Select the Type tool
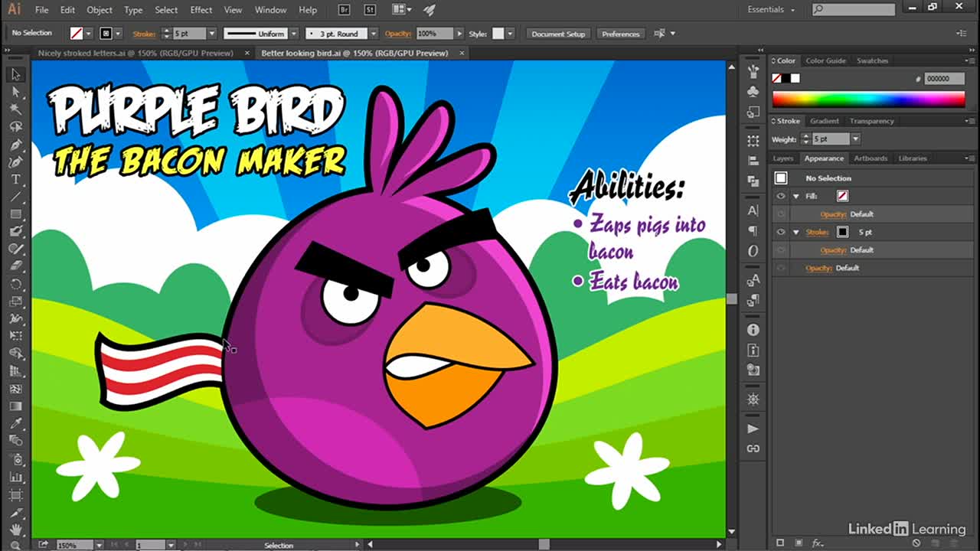Image resolution: width=980 pixels, height=551 pixels. [15, 179]
